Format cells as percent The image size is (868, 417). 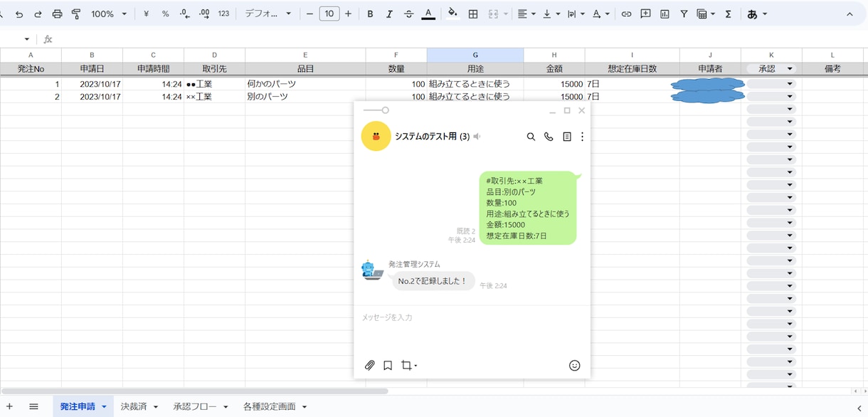pos(165,14)
